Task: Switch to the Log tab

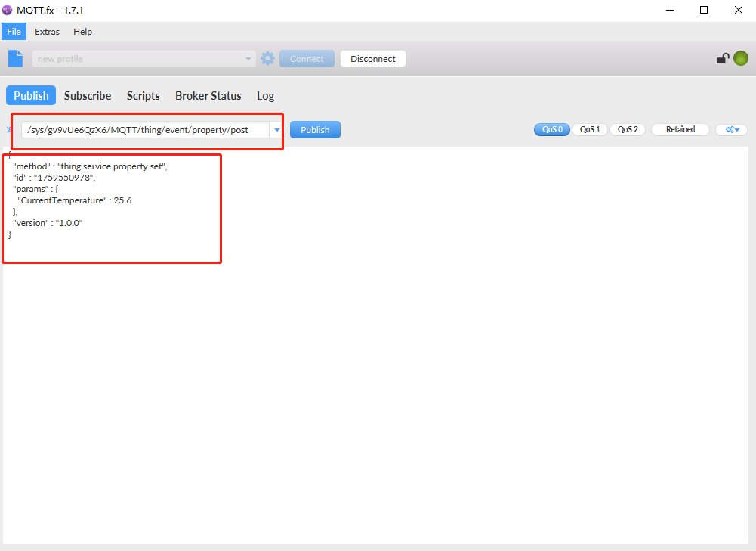Action: point(265,95)
